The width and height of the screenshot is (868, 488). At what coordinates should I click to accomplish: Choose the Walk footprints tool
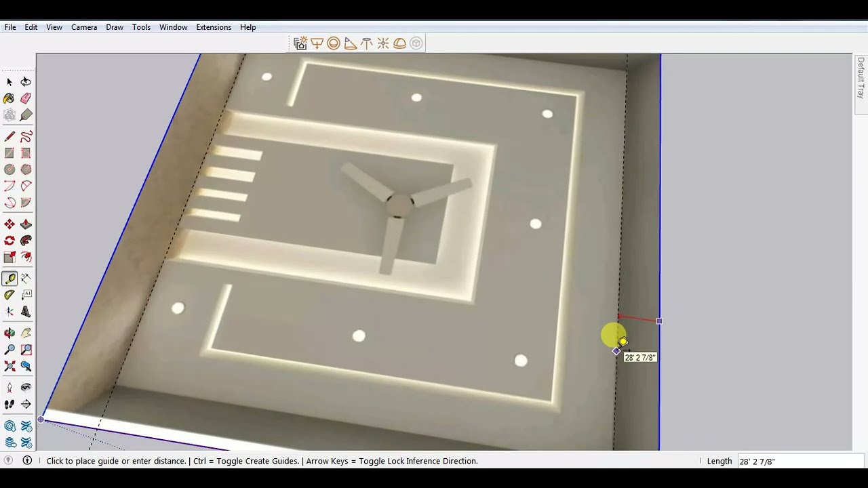[9, 404]
